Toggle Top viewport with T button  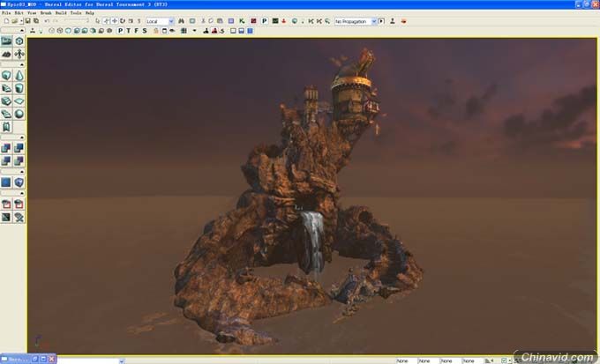pos(129,31)
